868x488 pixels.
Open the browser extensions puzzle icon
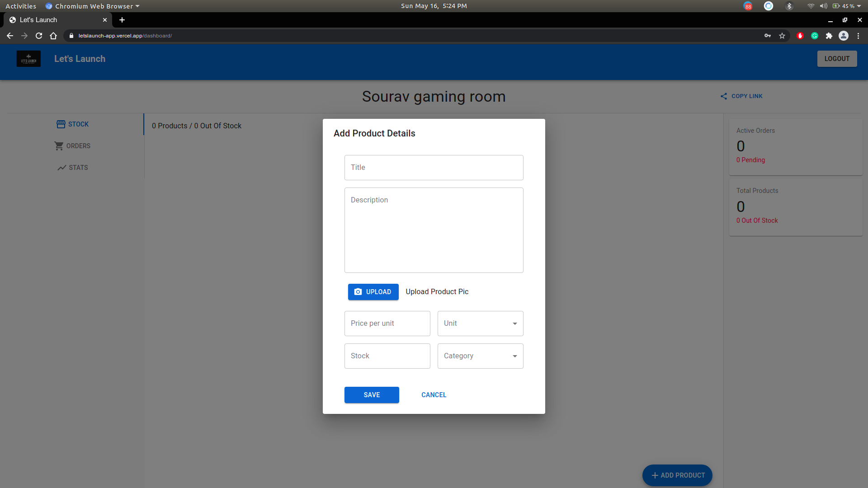coord(829,36)
